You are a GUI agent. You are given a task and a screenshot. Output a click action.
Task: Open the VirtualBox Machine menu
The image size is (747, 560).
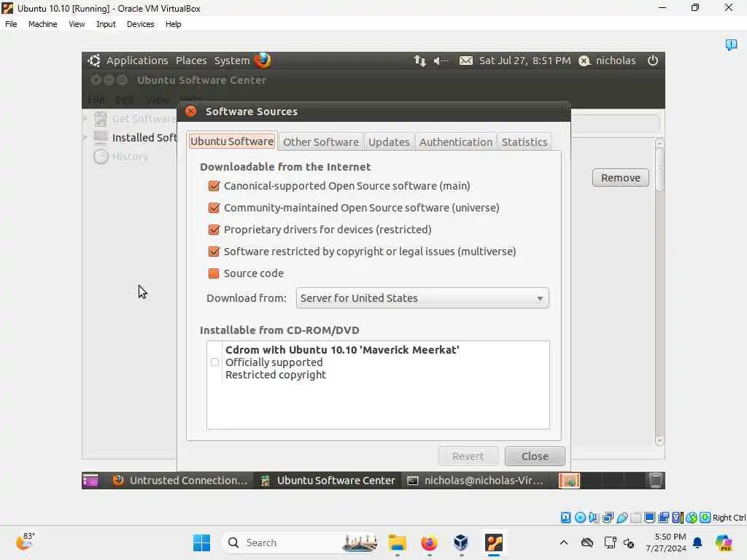(x=42, y=24)
